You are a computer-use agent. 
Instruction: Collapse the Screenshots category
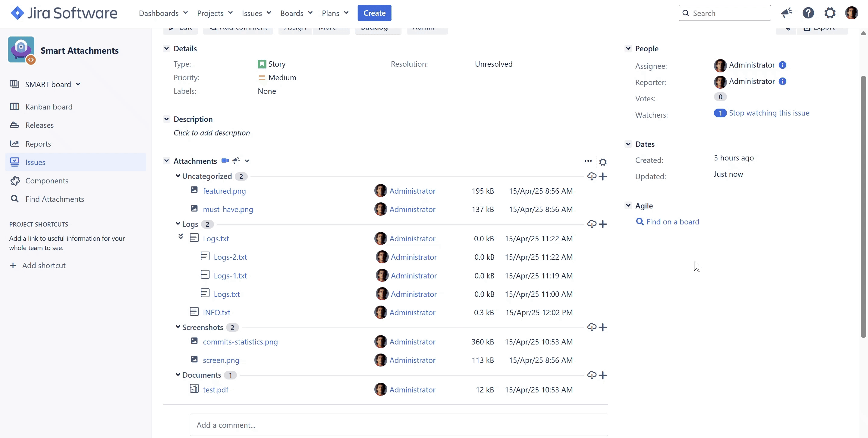click(178, 327)
